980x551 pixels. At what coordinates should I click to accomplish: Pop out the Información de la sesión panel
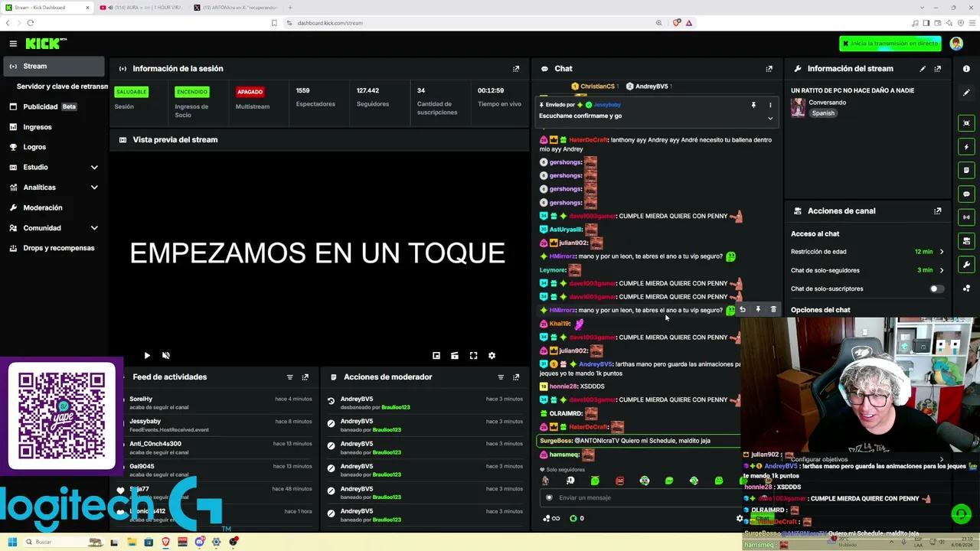pyautogui.click(x=516, y=69)
